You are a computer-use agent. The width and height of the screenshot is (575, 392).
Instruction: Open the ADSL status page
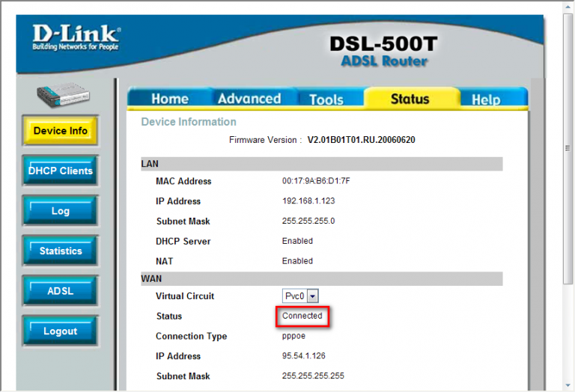point(61,291)
